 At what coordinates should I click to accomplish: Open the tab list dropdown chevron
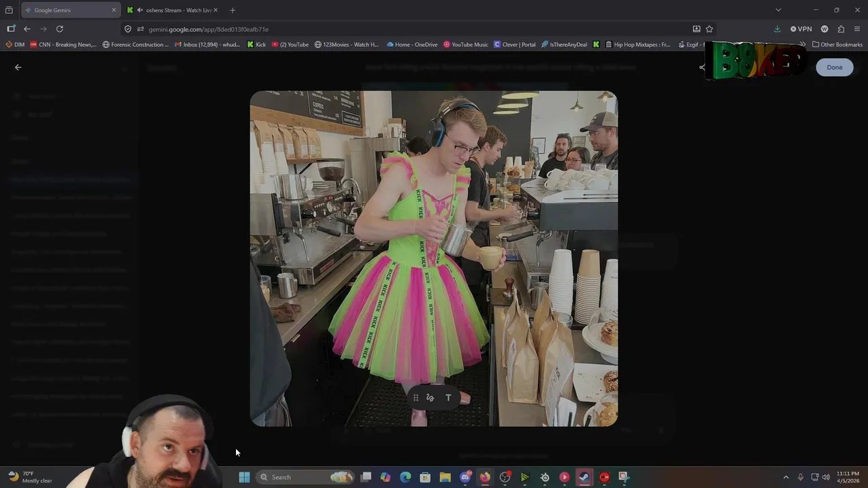[778, 10]
